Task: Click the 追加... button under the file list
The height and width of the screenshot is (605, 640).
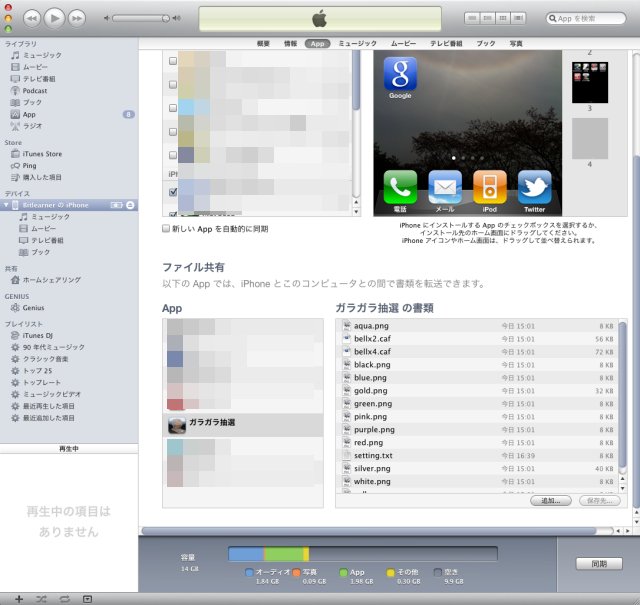Action: coord(550,500)
